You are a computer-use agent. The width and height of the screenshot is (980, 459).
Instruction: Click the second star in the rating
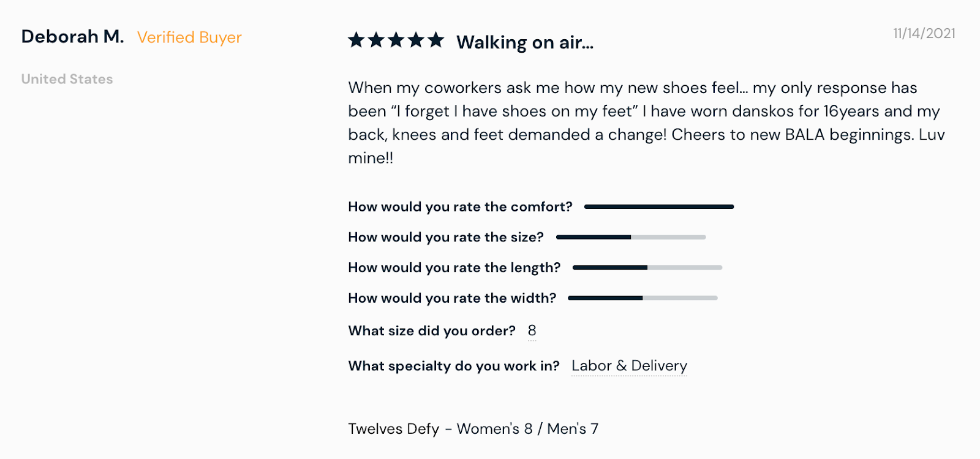pyautogui.click(x=376, y=40)
